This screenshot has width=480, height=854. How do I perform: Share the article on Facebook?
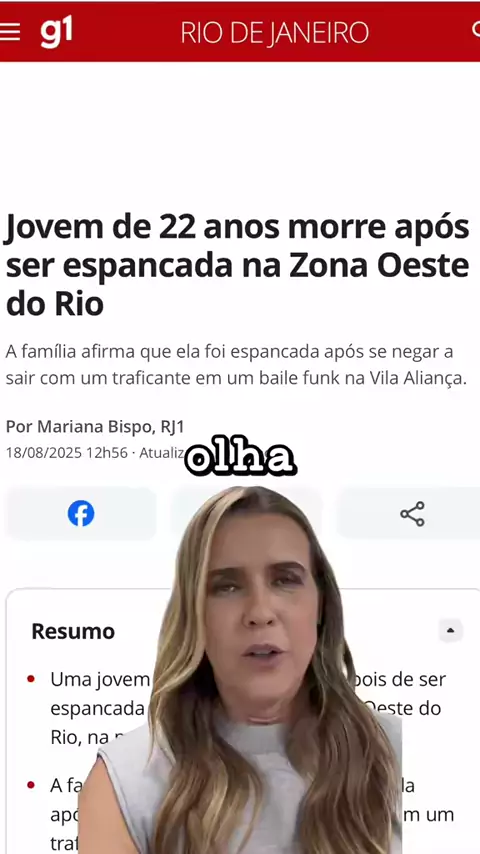(x=81, y=513)
